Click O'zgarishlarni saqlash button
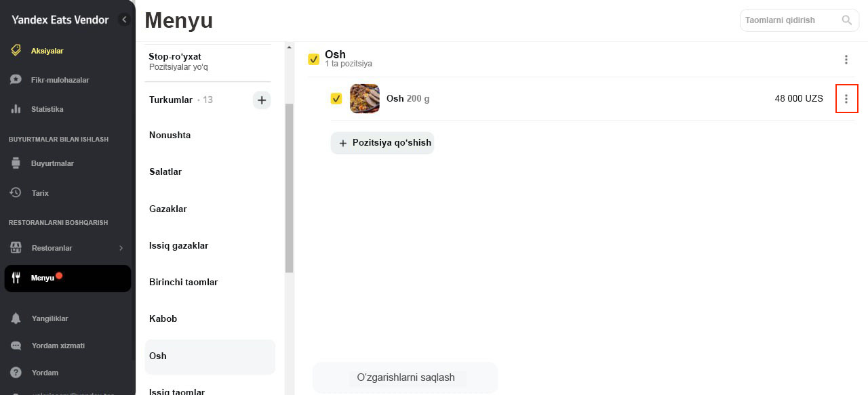Image resolution: width=868 pixels, height=395 pixels. 406,377
